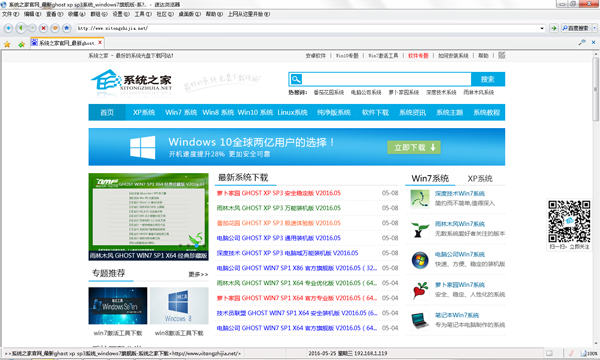This screenshot has height=360, width=600.
Task: Open the search engine dropdown arrow
Action: [595, 28]
